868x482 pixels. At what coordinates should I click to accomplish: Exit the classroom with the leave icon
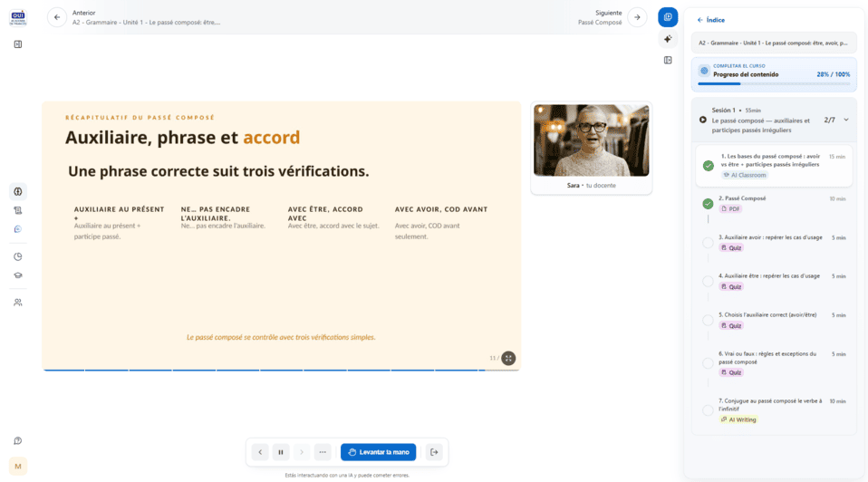point(435,452)
